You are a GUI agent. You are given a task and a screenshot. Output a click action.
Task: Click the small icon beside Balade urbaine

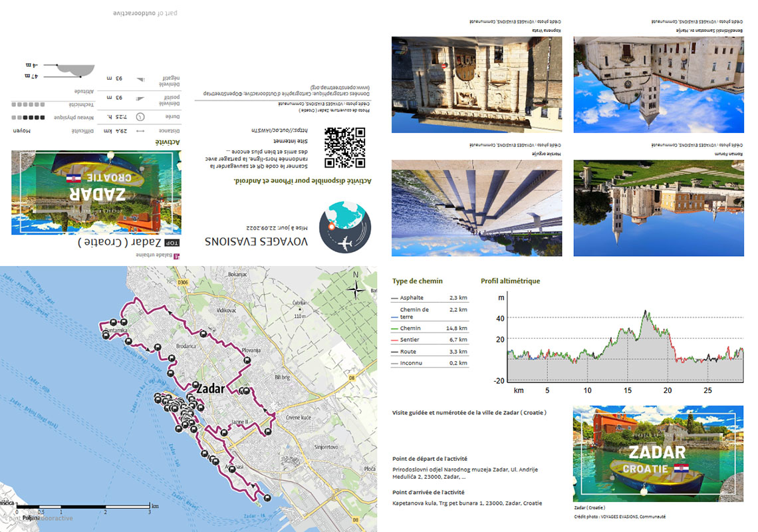(x=176, y=256)
